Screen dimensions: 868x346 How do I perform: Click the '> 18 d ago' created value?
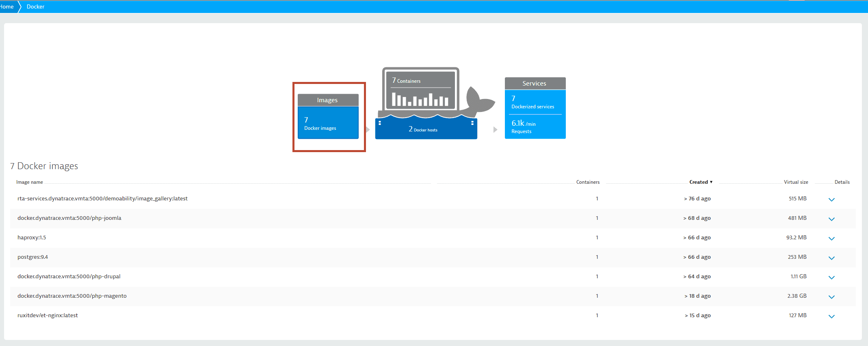(697, 296)
